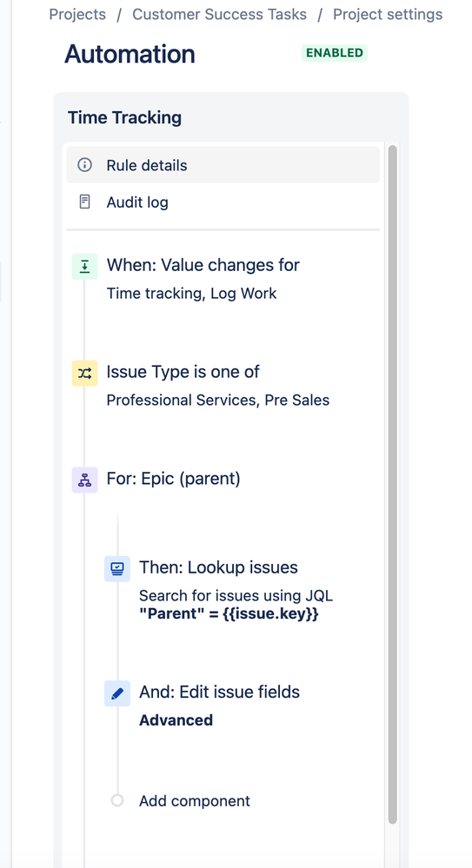
Task: Click the Rule details info icon
Action: tap(85, 165)
